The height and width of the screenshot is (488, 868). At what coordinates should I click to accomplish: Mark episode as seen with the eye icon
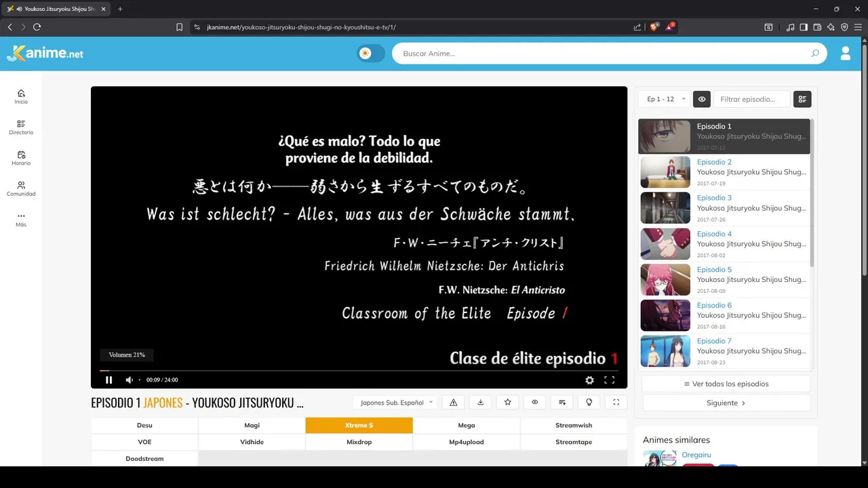[535, 403]
